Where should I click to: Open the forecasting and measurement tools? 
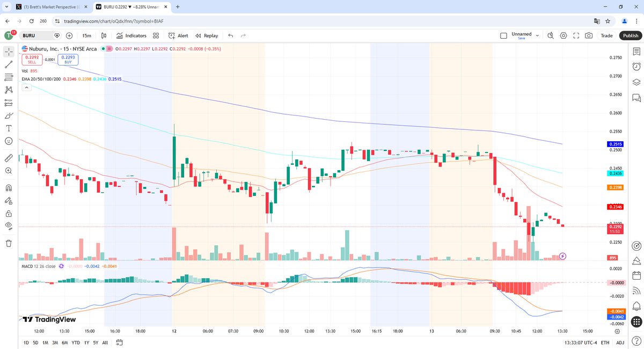[9, 103]
